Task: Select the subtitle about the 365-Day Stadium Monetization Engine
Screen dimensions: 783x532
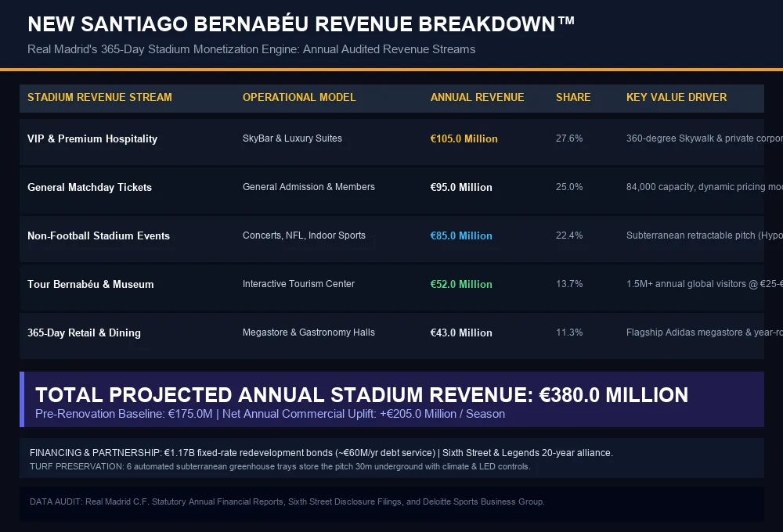Action: coord(251,49)
